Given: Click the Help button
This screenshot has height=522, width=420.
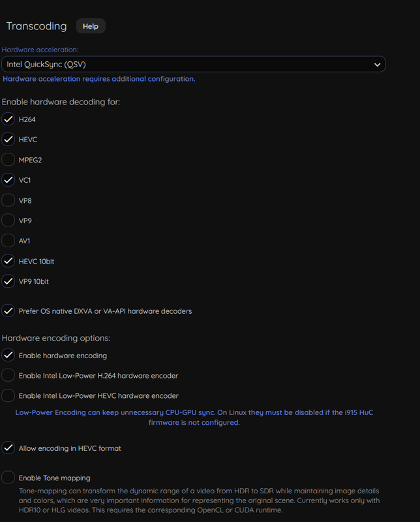Looking at the screenshot, I should pyautogui.click(x=91, y=26).
